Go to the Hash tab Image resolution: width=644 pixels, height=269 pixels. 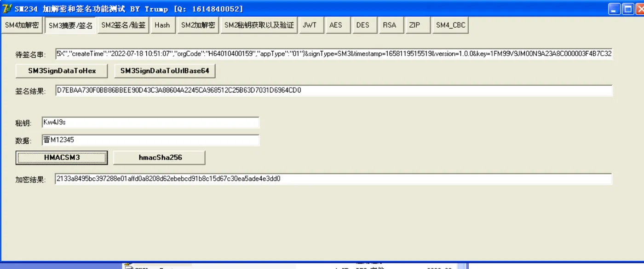click(x=162, y=25)
